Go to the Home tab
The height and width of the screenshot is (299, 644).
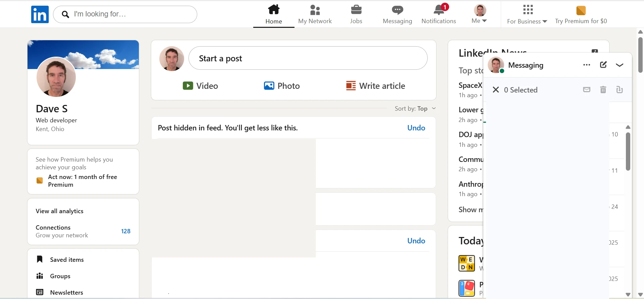point(274,14)
